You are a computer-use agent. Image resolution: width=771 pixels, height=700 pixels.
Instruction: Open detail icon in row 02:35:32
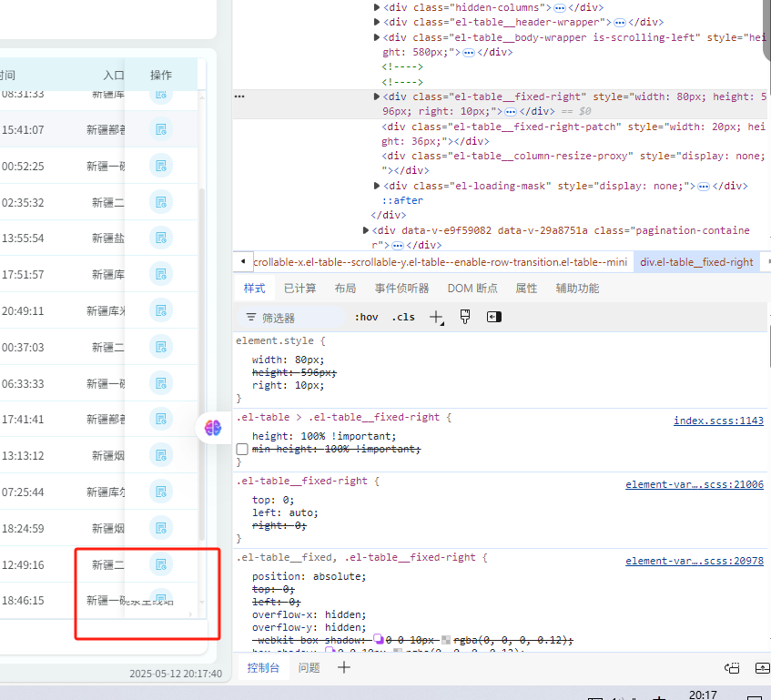click(x=161, y=202)
